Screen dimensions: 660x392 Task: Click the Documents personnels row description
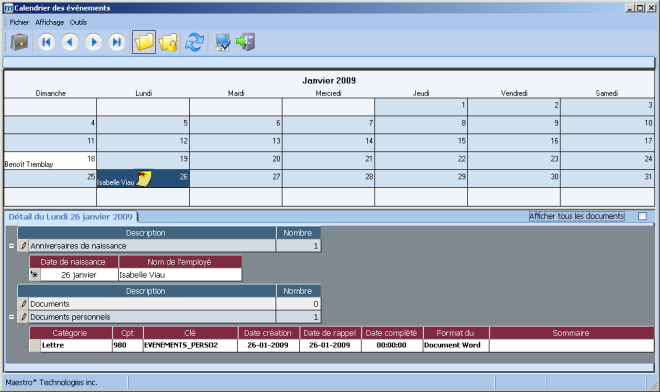point(152,317)
